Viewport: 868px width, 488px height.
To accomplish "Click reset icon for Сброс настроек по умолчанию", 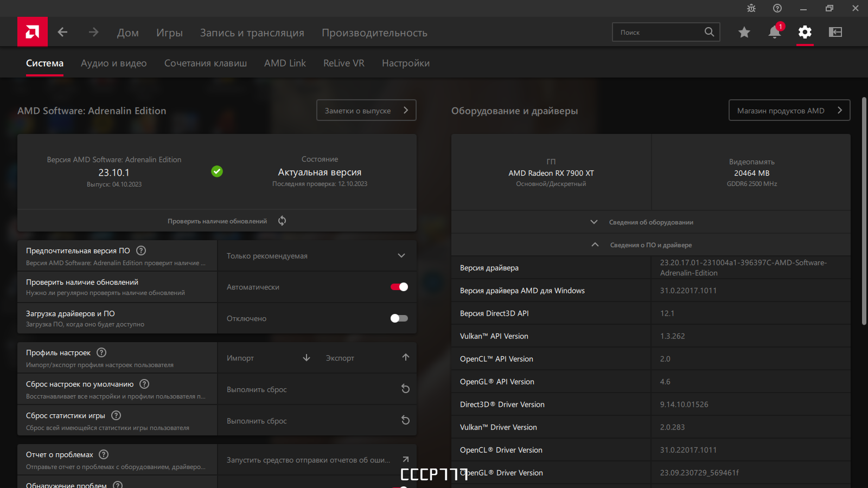I will click(x=405, y=389).
